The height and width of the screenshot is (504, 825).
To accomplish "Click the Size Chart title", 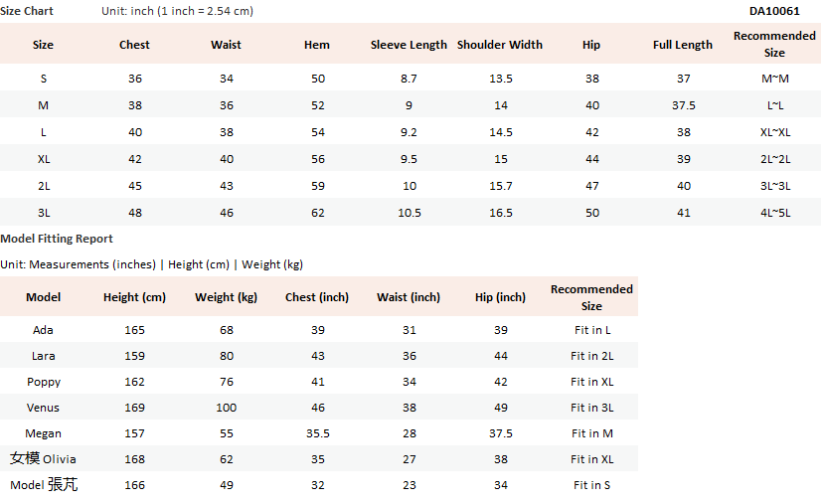I will 27,11.
